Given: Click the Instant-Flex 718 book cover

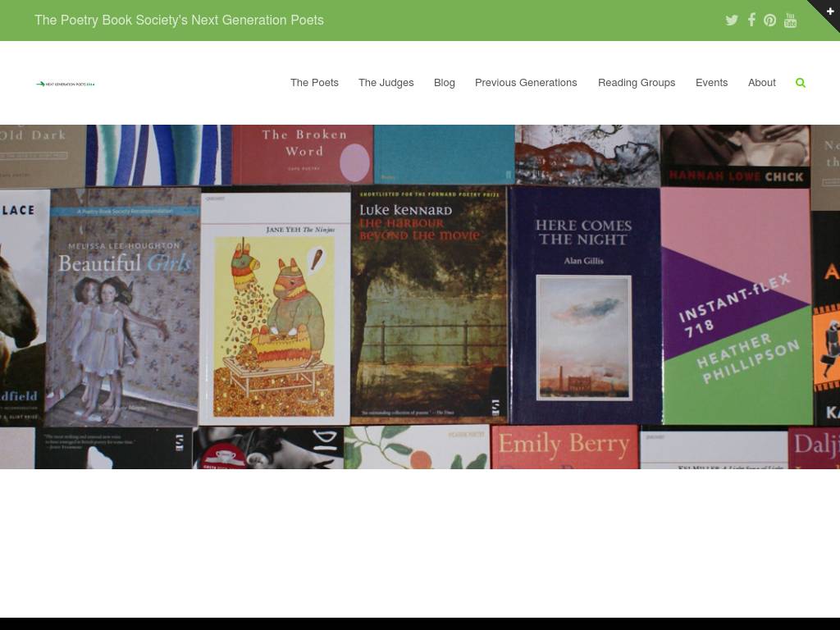Looking at the screenshot, I should [x=736, y=308].
